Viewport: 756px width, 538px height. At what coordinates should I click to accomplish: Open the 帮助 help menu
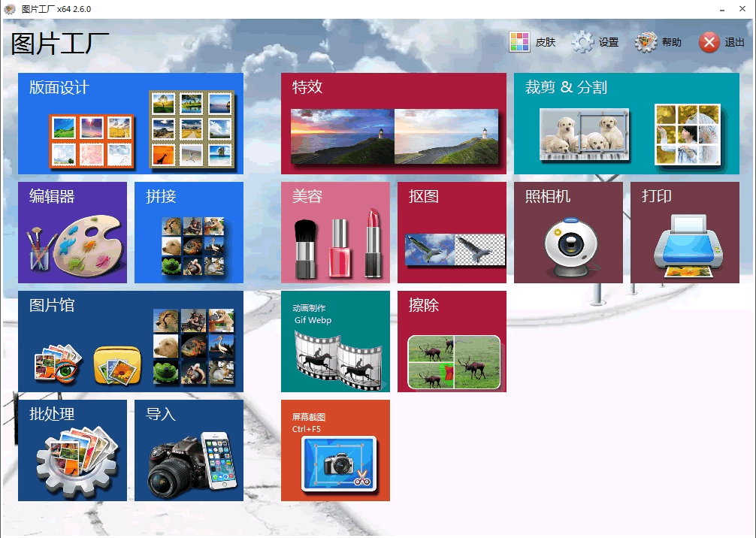[x=658, y=43]
